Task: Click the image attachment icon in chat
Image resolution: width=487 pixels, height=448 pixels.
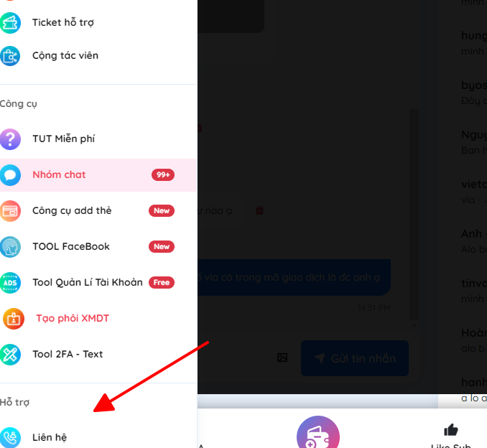Action: point(282,358)
